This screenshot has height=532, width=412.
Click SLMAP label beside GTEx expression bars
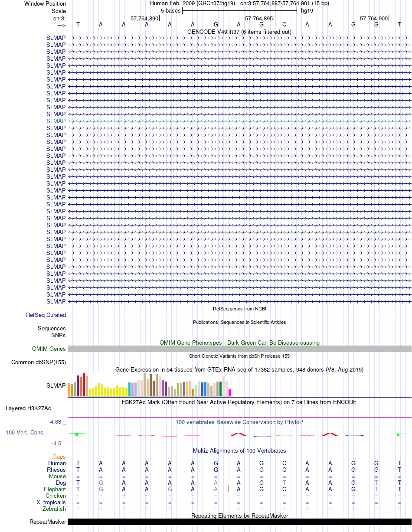tap(56, 385)
